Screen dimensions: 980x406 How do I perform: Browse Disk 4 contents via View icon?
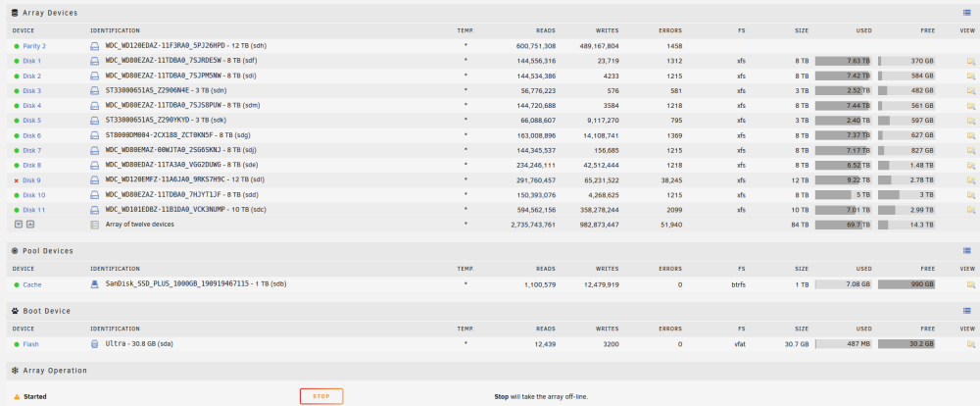tap(970, 106)
